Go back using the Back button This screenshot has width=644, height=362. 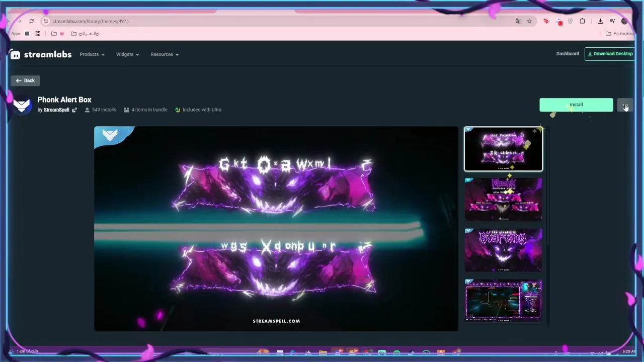[x=25, y=80]
